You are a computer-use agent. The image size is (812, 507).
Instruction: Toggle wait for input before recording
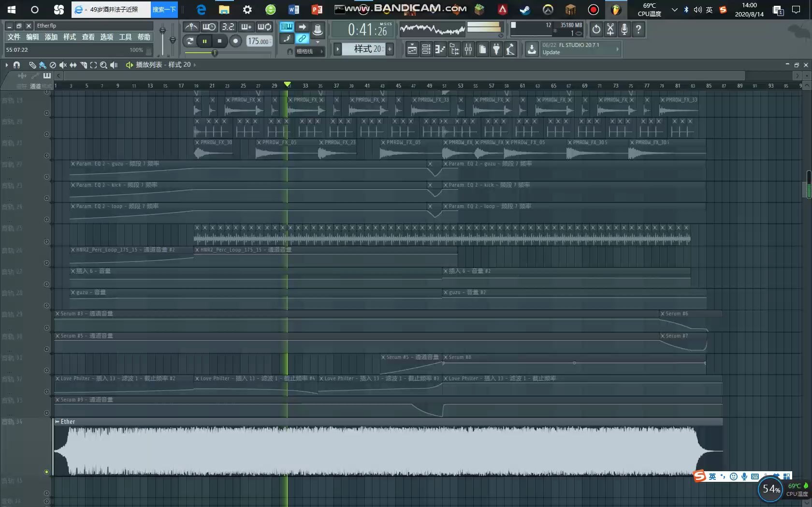[209, 27]
